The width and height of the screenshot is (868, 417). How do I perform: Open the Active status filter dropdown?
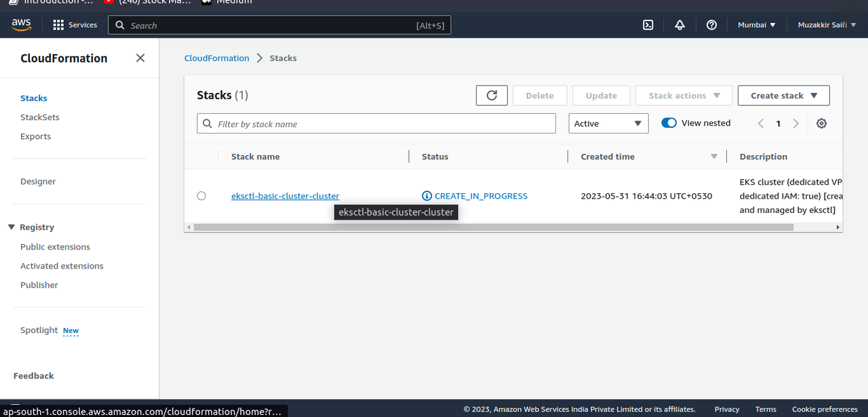click(608, 123)
